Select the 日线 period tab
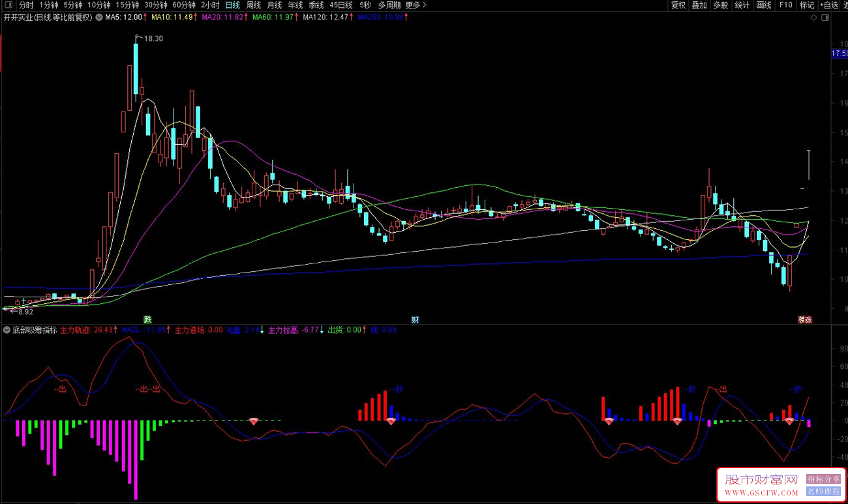 (232, 5)
